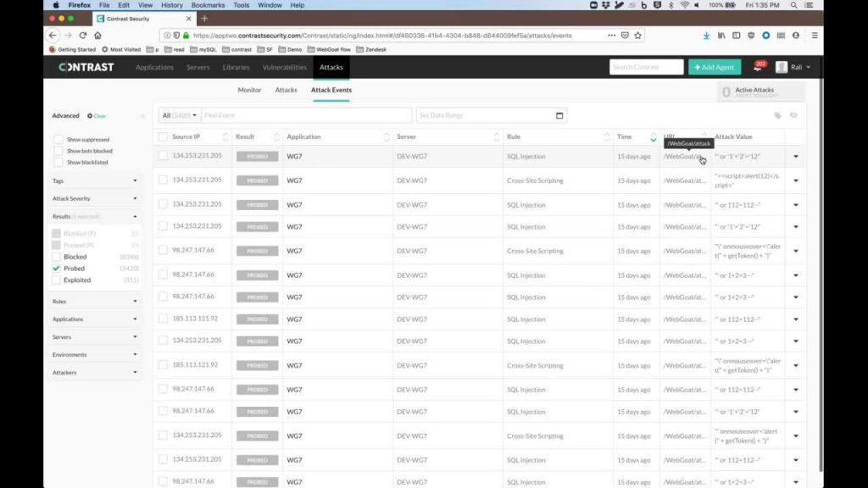Viewport: 868px width, 488px height.
Task: Enable Show bots blocked checkbox
Action: (58, 151)
